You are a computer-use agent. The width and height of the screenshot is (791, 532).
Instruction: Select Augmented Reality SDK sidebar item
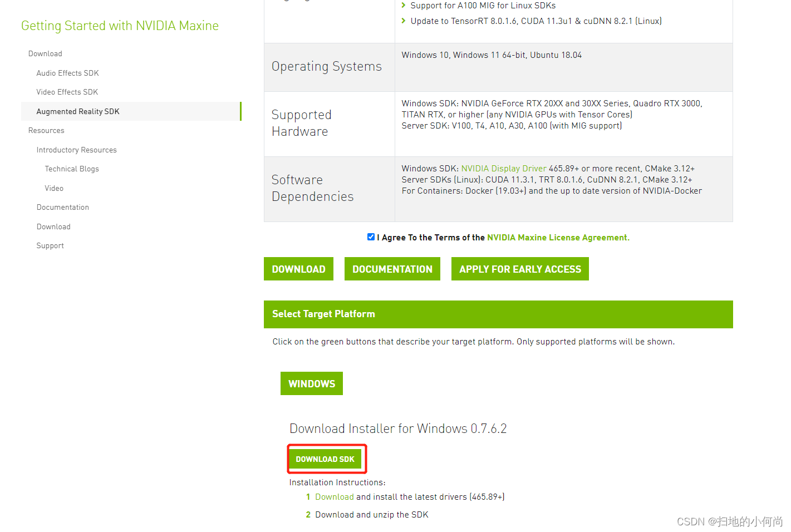tap(131, 111)
